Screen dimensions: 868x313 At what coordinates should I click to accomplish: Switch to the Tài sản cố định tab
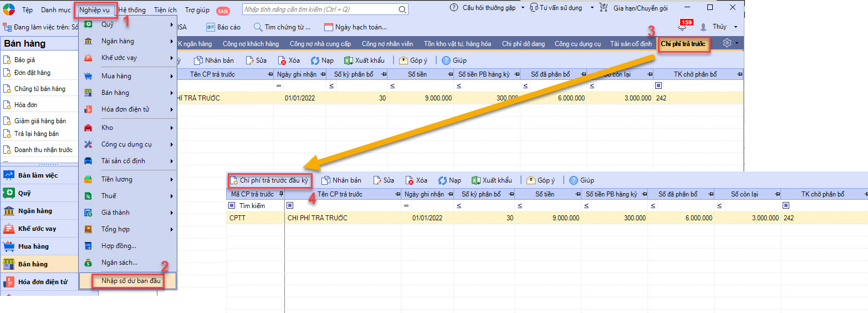tap(631, 43)
